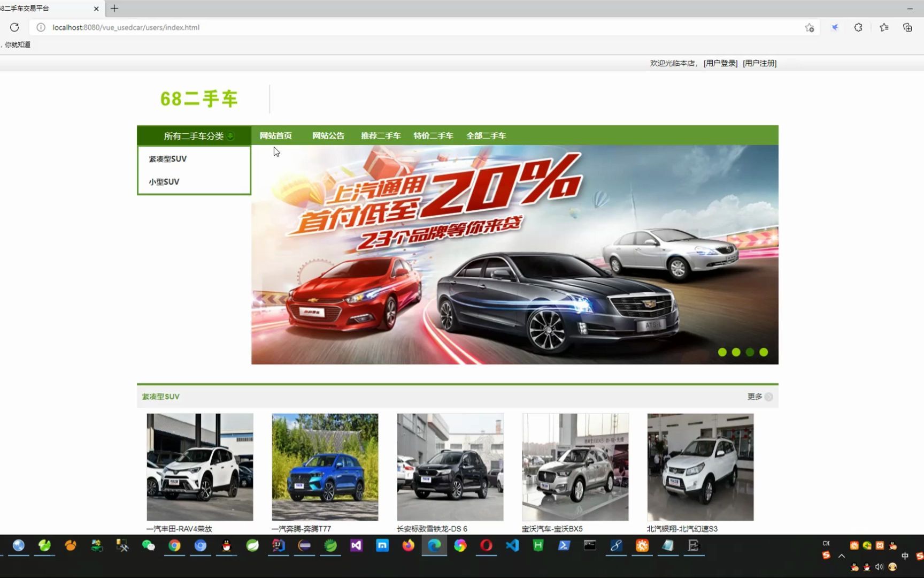Click the 宝沃汽车-宝沃BX5 title text
The width and height of the screenshot is (924, 578).
pyautogui.click(x=552, y=529)
